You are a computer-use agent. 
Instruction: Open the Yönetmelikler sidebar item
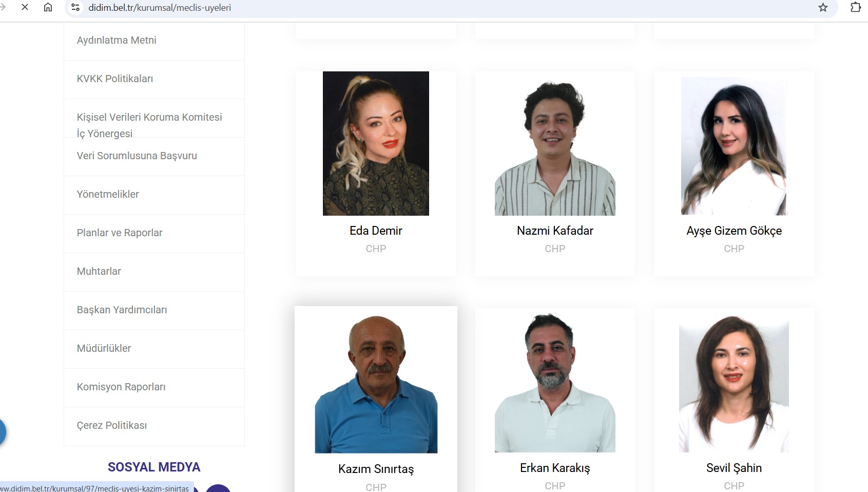(x=108, y=194)
